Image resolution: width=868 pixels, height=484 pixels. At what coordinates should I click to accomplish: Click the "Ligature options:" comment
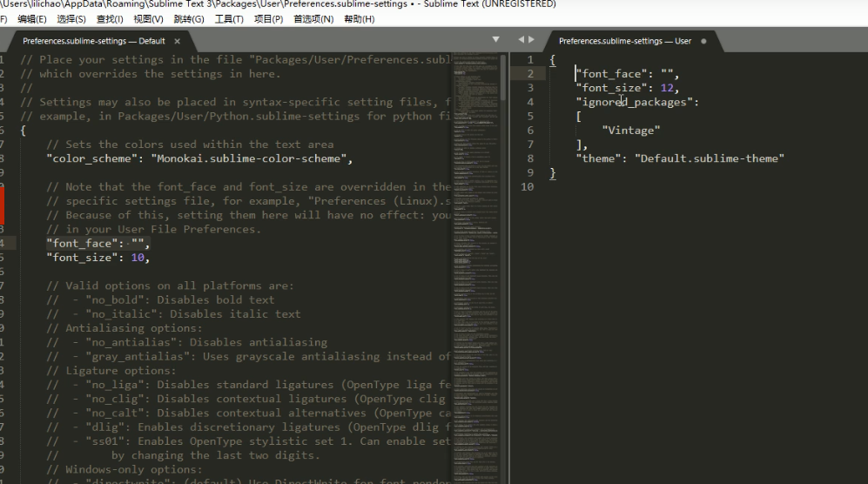111,371
